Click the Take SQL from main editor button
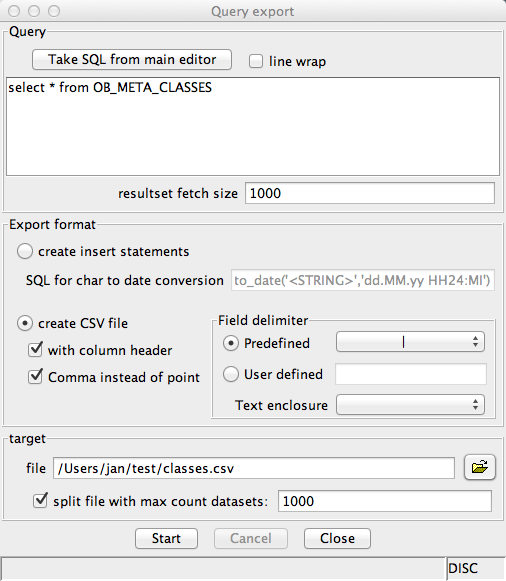The height and width of the screenshot is (581, 506). click(132, 60)
